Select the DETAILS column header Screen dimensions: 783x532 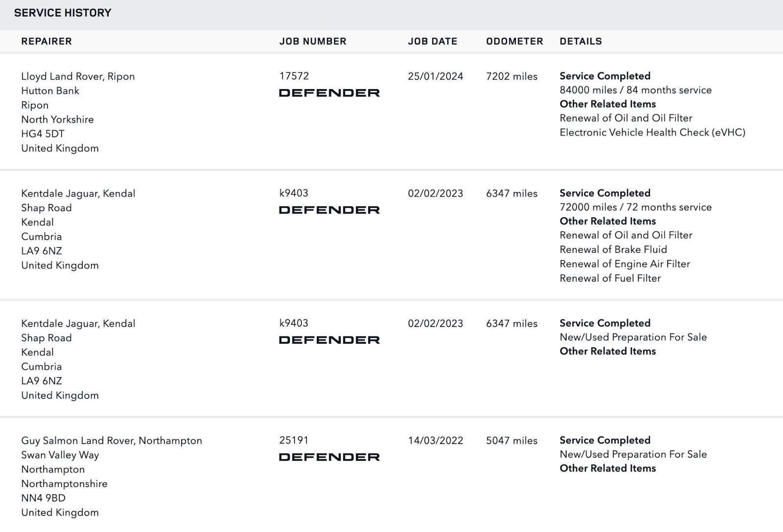[x=581, y=42]
